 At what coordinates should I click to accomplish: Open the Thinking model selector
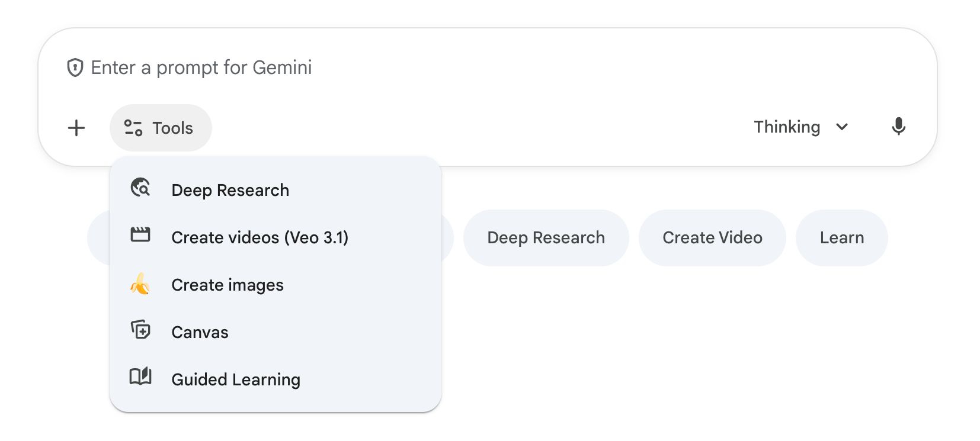pos(787,127)
